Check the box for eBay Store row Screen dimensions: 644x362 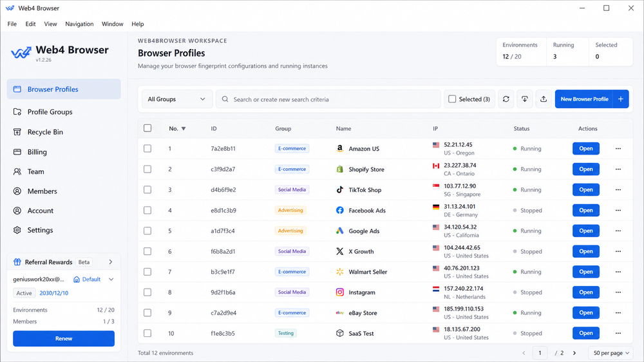(147, 312)
